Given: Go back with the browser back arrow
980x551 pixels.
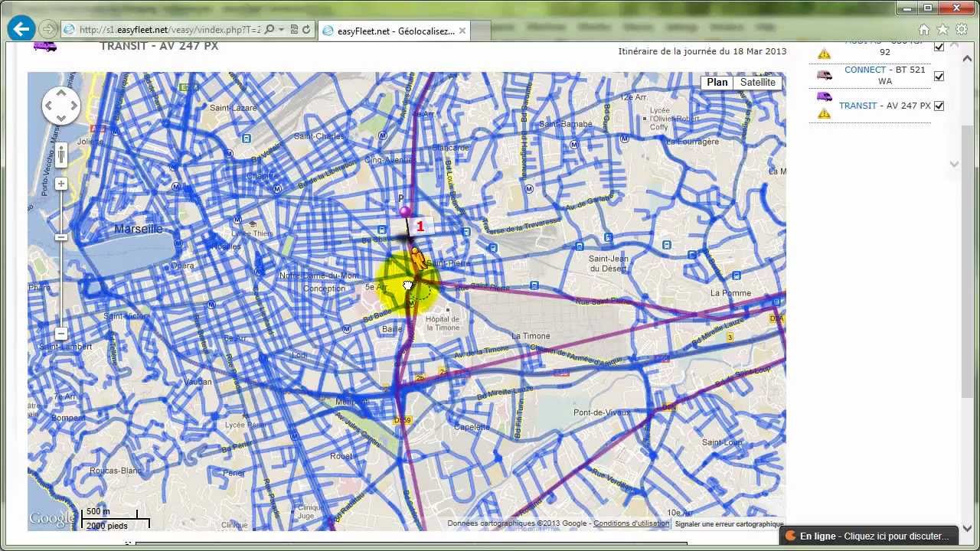Looking at the screenshot, I should 21,29.
